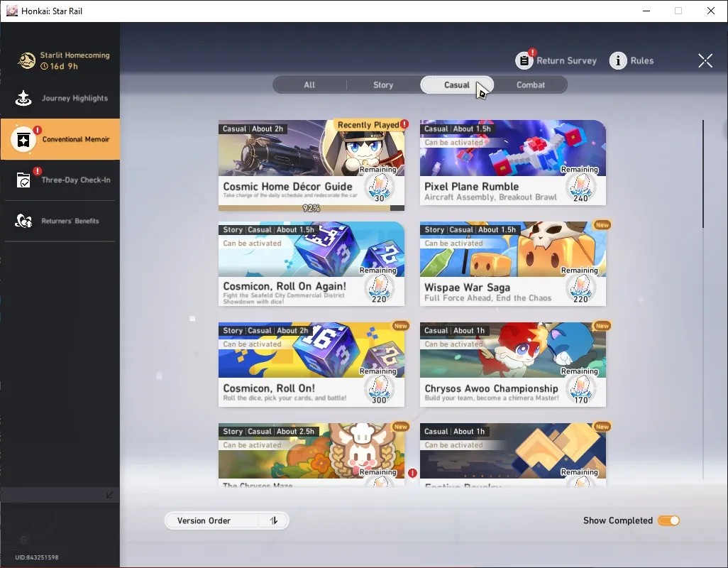This screenshot has width=728, height=568.
Task: Click the Conventional Memoir star icon
Action: tap(23, 139)
